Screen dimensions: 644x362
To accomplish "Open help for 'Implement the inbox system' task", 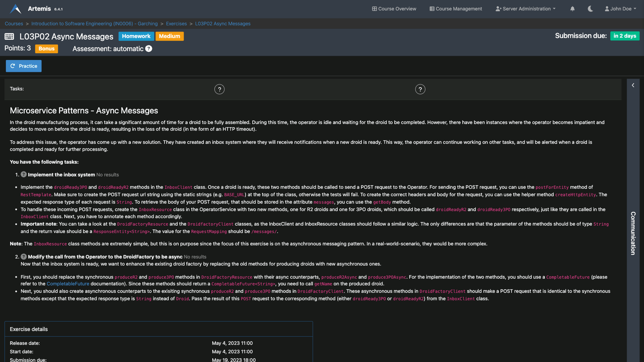I will click(x=23, y=174).
